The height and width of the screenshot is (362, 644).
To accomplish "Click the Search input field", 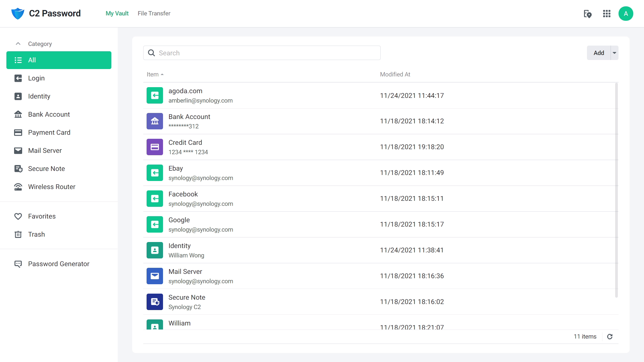I will [262, 53].
